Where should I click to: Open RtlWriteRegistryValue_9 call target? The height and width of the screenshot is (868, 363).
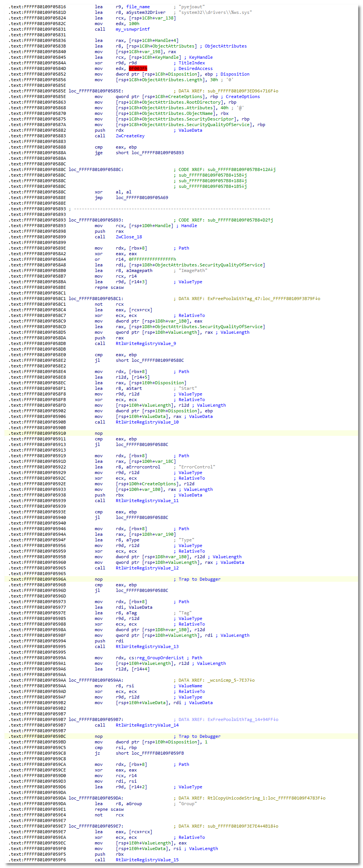146,343
